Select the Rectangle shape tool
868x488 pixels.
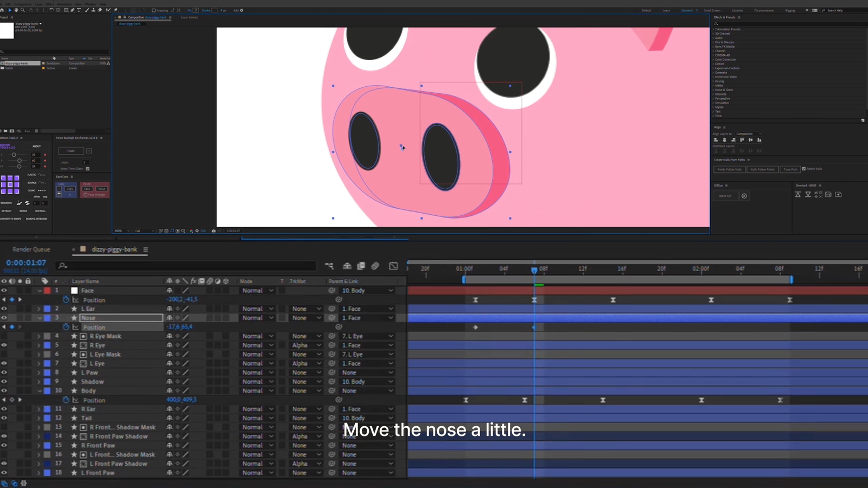click(x=66, y=10)
